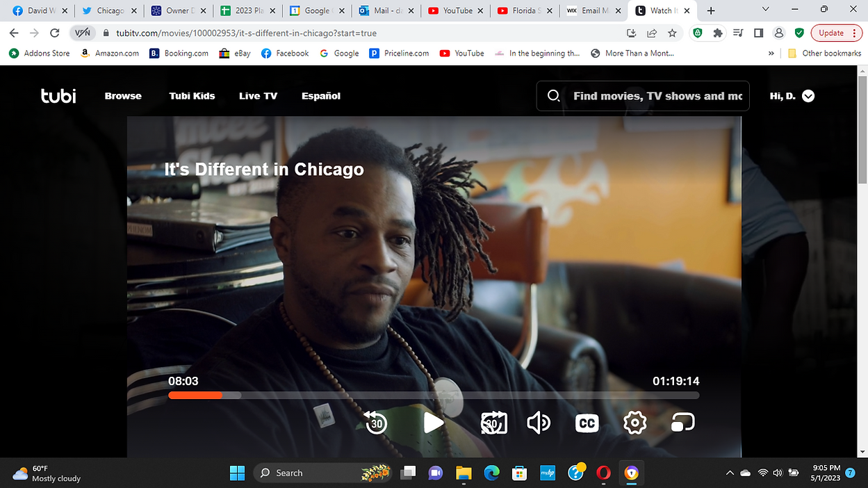Viewport: 868px width, 488px height.
Task: Click the green checkmark shield icon
Action: pyautogui.click(x=799, y=33)
